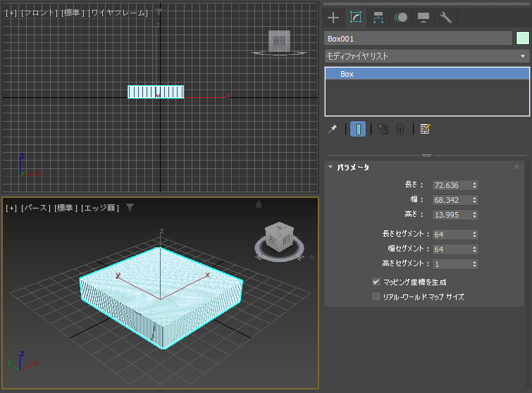Viewport: 532px width, 393px height.
Task: Select the box in perspective viewport
Action: click(161, 298)
